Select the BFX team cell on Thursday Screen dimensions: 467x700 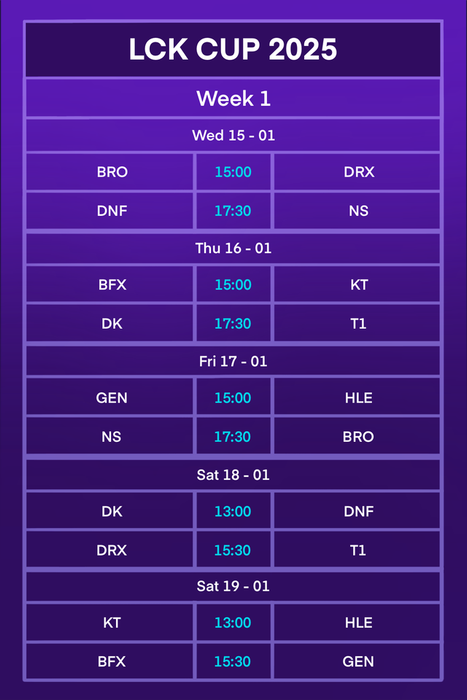click(110, 284)
